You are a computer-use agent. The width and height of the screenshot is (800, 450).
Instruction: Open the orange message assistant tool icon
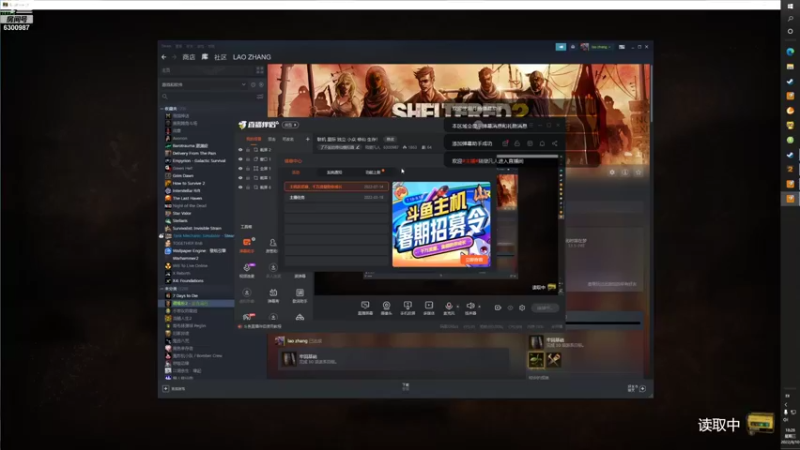(x=247, y=243)
